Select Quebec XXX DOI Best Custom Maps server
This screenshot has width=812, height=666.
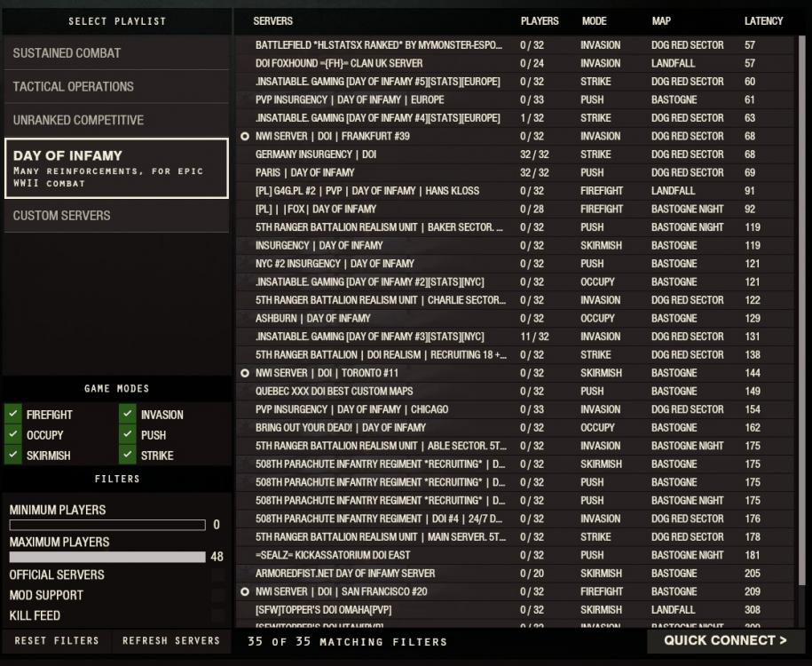click(516, 392)
